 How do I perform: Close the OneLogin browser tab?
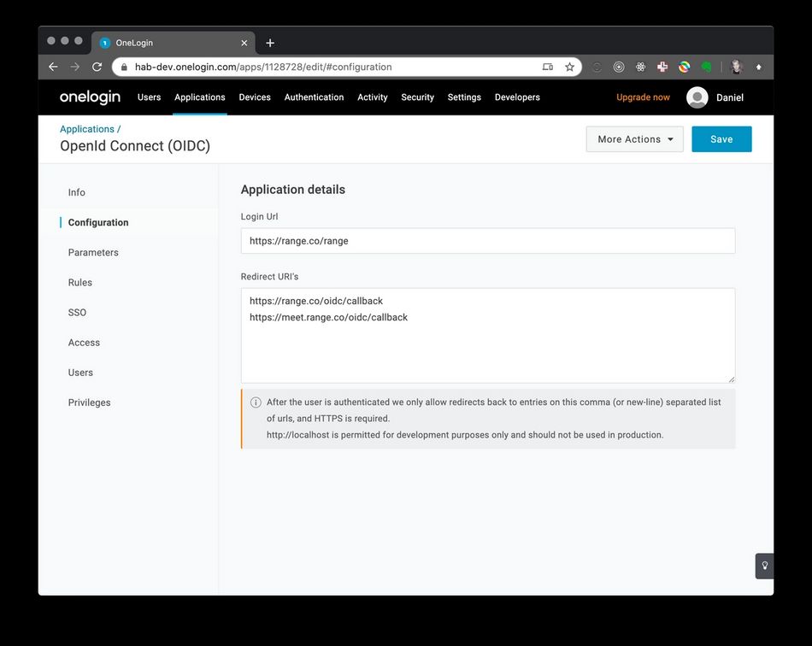coord(244,43)
